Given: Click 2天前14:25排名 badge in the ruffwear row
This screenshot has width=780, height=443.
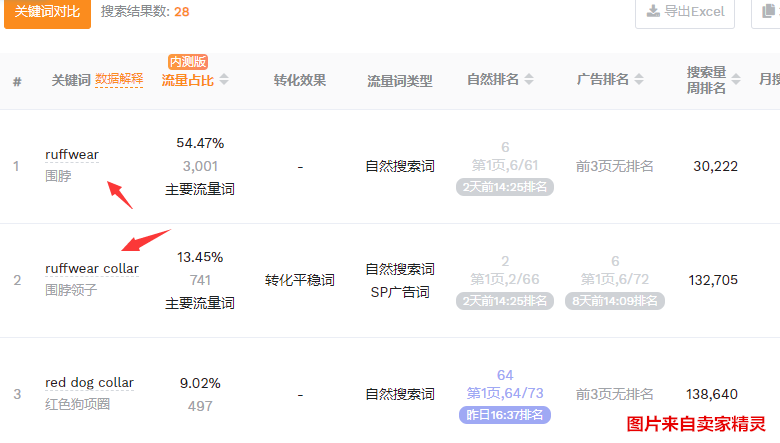Looking at the screenshot, I should point(505,186).
